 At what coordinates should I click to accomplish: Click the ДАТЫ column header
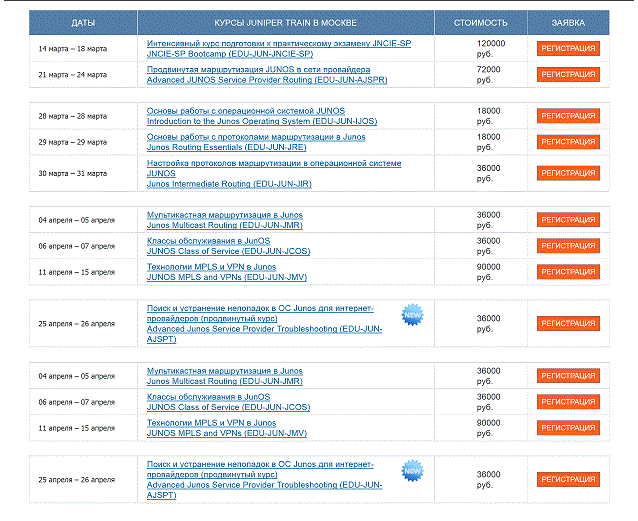(83, 23)
